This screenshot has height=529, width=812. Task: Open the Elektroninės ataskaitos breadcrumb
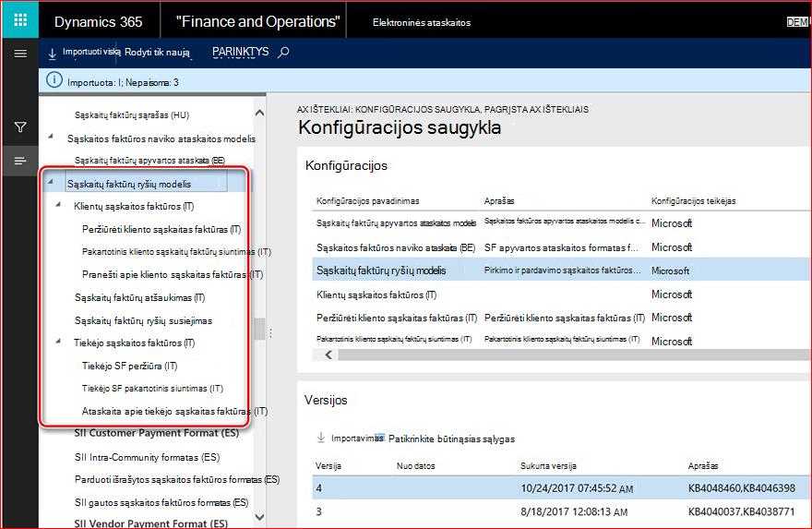click(x=422, y=22)
